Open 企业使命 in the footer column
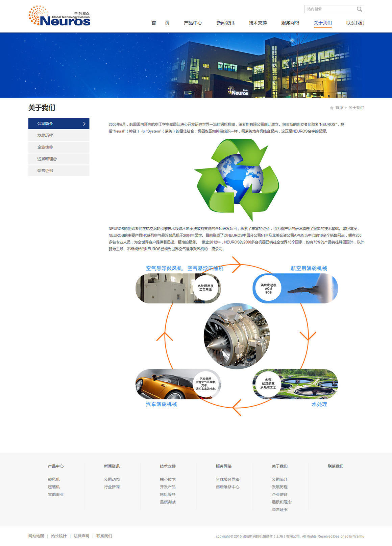The image size is (392, 546). tap(280, 495)
